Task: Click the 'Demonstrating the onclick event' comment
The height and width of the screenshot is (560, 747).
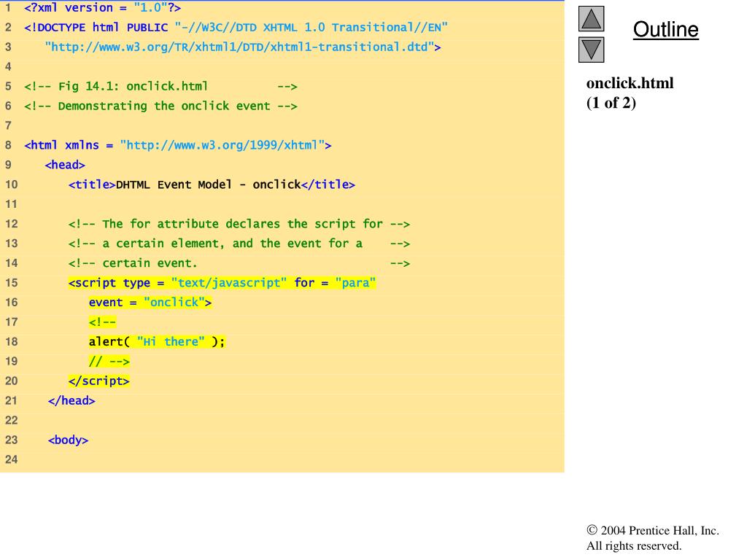Action: (160, 106)
